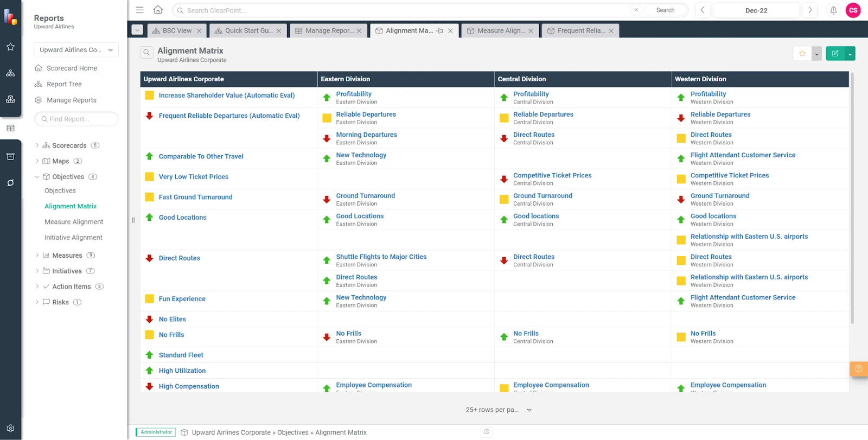The image size is (868, 440).
Task: Go to next period after Dec-22
Action: click(810, 10)
